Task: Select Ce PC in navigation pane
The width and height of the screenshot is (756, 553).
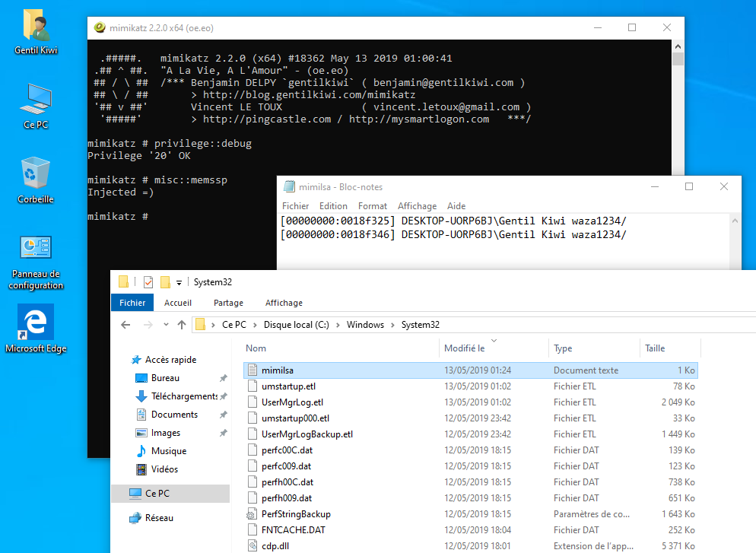Action: [170, 493]
